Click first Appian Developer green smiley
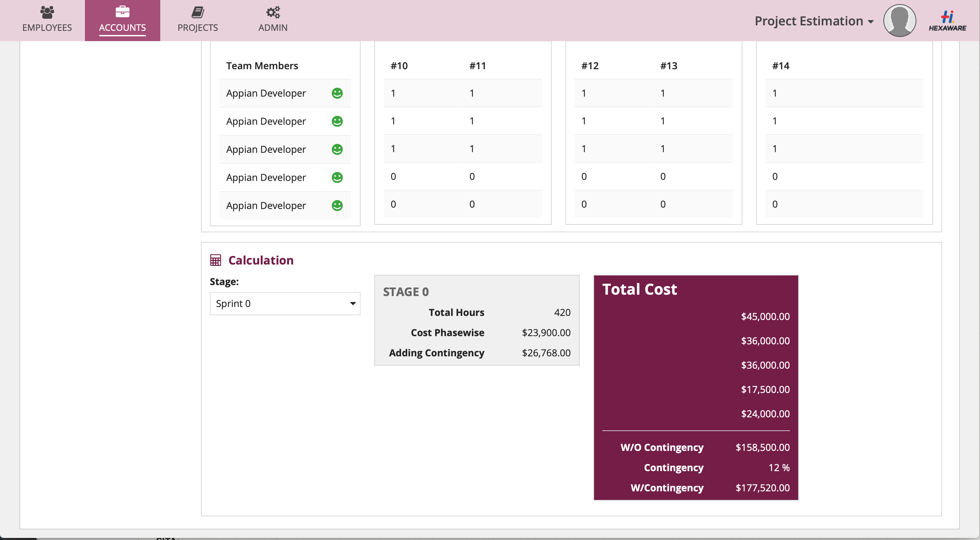 [x=337, y=93]
